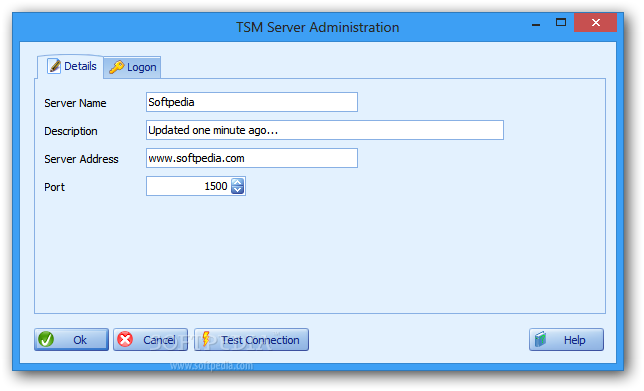Screen dimensions: 644x391
Task: Click the Server Name input field
Action: point(252,102)
